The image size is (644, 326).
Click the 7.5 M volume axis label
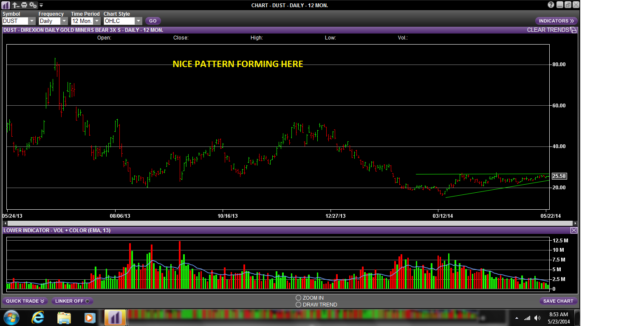pyautogui.click(x=559, y=260)
